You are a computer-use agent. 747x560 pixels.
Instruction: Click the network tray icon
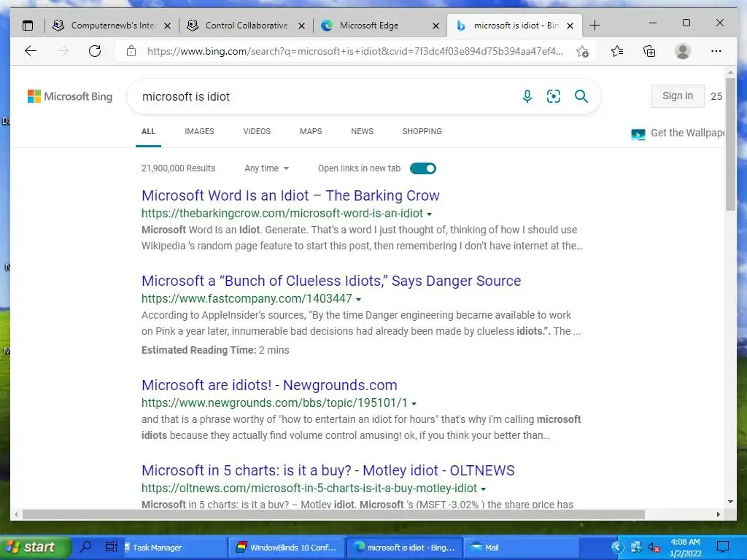(x=636, y=547)
